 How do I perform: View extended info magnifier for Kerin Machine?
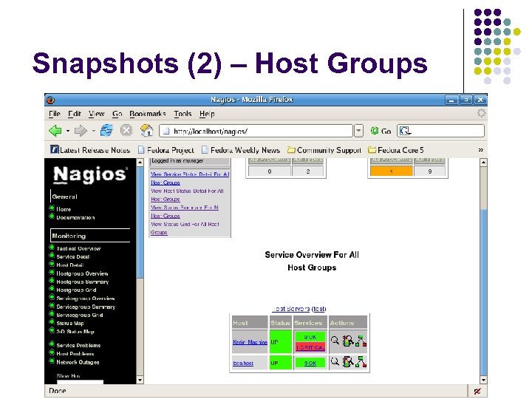coord(335,341)
